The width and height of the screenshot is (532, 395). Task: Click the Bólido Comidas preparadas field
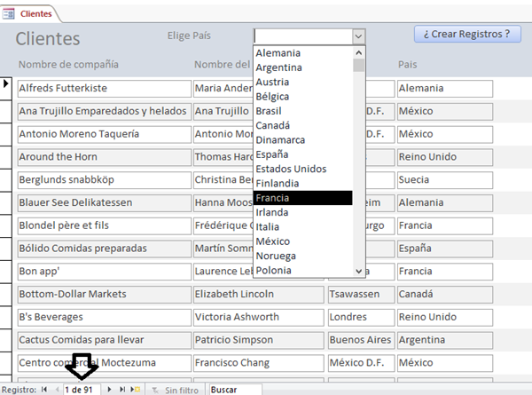click(x=104, y=249)
